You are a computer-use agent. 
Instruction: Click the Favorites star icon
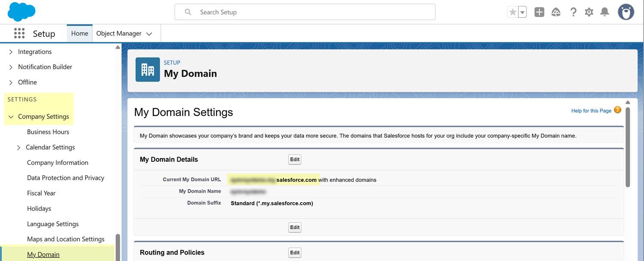tap(513, 12)
